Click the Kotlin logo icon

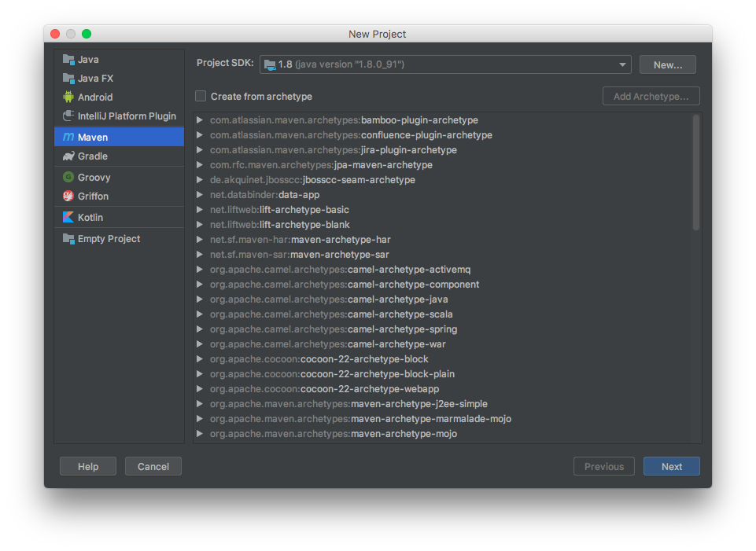tap(68, 217)
